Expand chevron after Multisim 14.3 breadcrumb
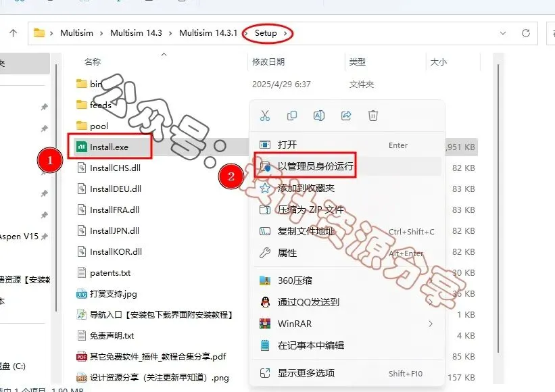The image size is (555, 392). tap(170, 33)
